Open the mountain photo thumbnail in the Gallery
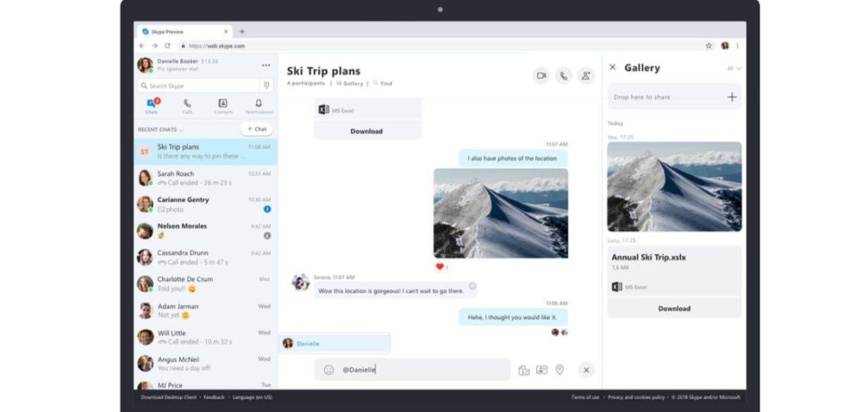 pos(674,187)
